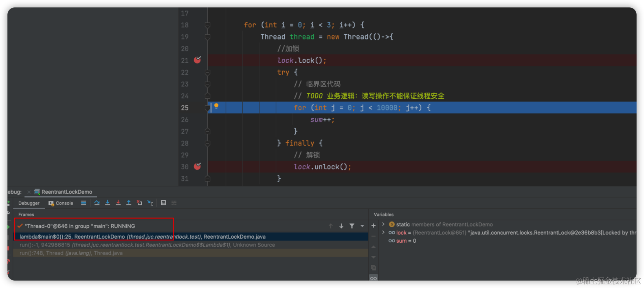
Task: Close the ReentrantLockDemo debug session tab
Action: (29, 192)
